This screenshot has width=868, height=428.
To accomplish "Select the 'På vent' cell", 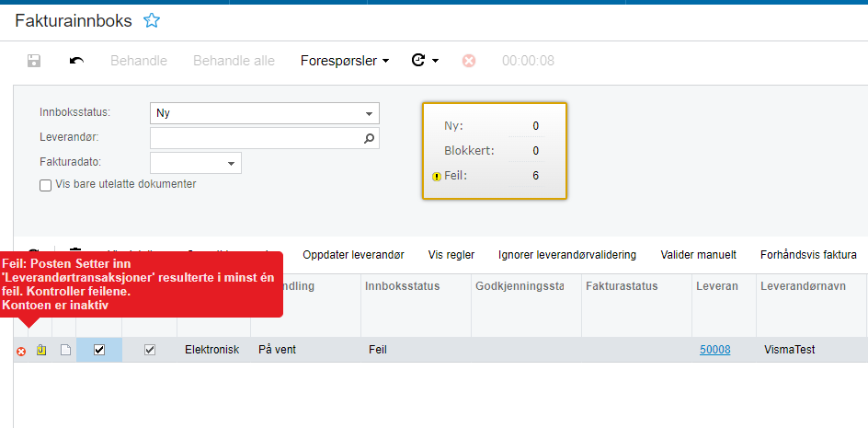I will tap(305, 350).
